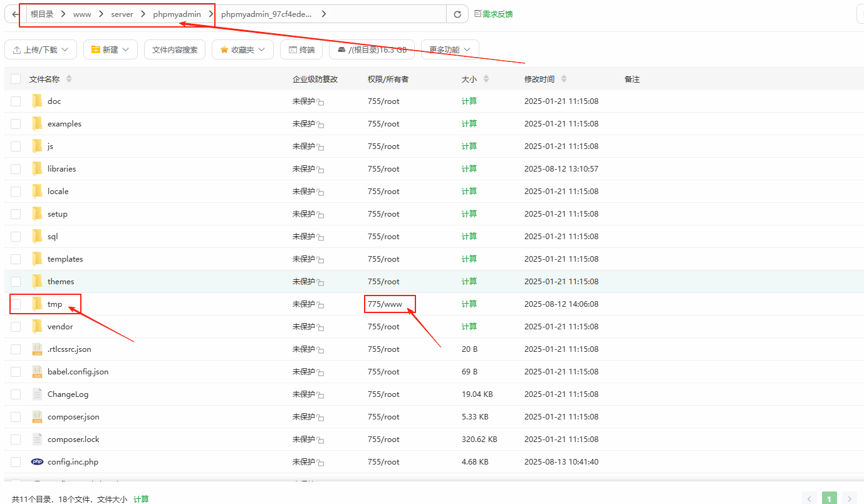Open the examples folder icon
Screen dimensions: 864x504
(x=37, y=123)
